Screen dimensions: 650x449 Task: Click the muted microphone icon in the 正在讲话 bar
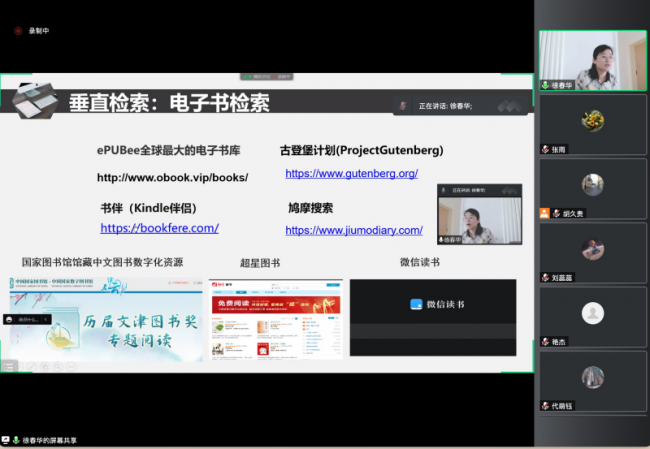point(403,106)
